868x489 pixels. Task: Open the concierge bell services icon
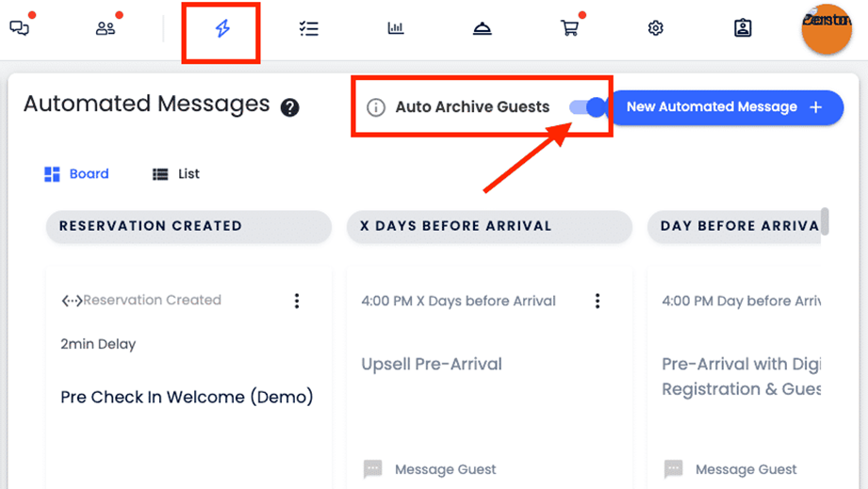coord(483,28)
